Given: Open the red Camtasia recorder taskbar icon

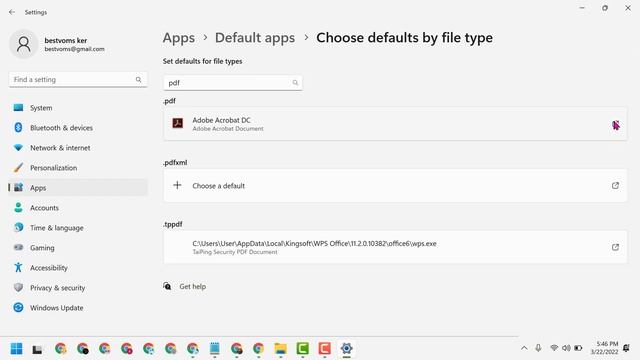Looking at the screenshot, I should 324,349.
